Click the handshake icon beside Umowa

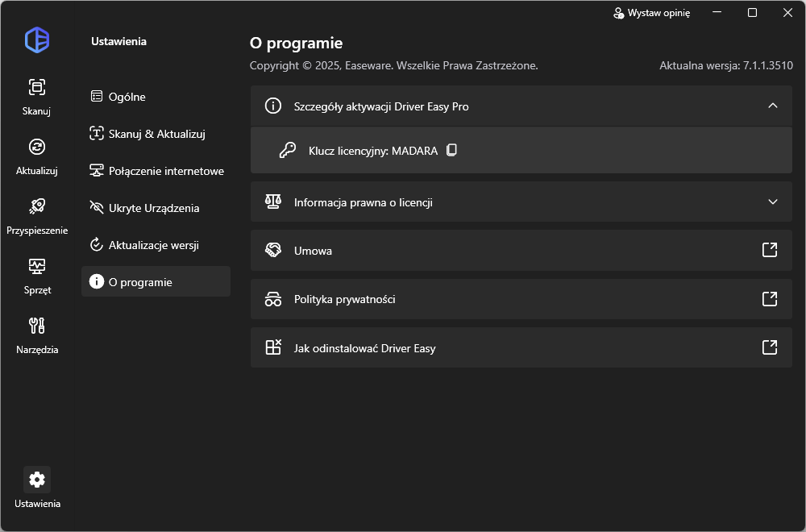tap(273, 251)
